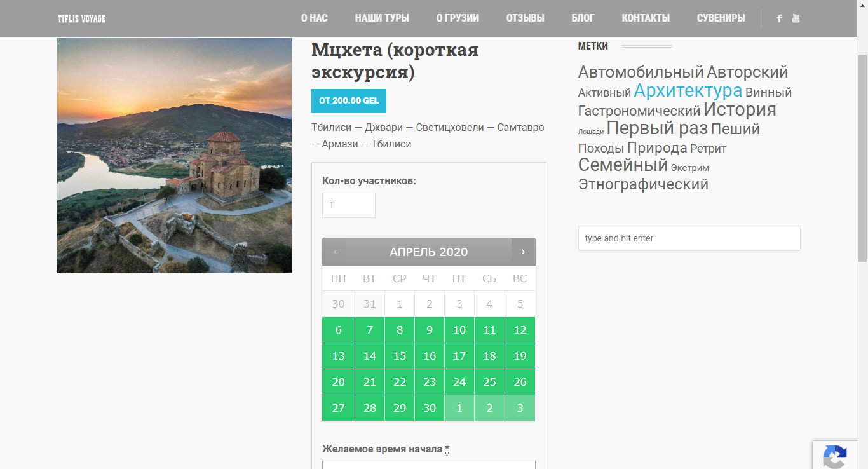
Task: Click the tour title Мцхета (короткая экскурсия)
Action: pyautogui.click(x=395, y=61)
